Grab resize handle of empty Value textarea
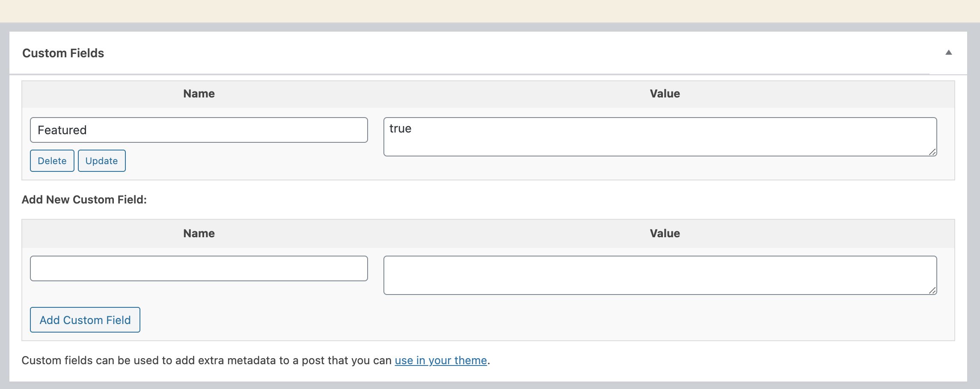 (932, 290)
